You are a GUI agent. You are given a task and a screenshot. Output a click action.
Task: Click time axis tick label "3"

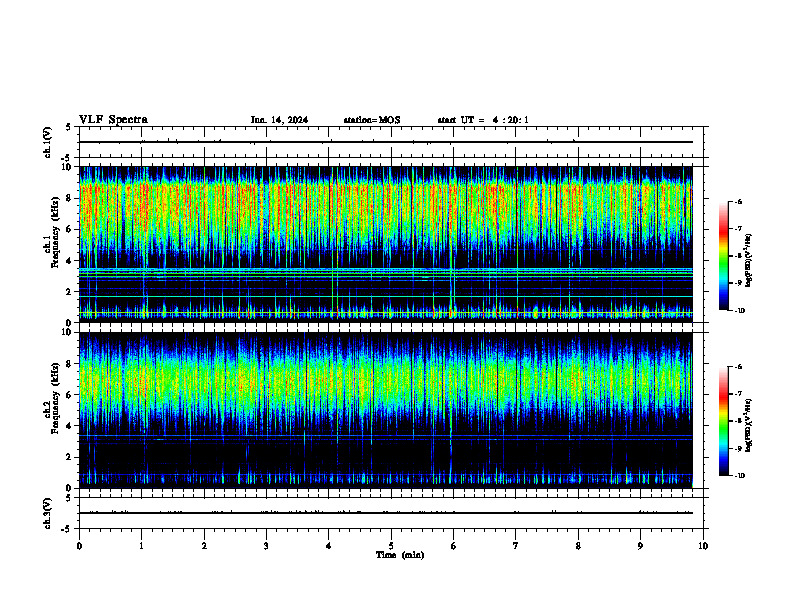tap(266, 546)
